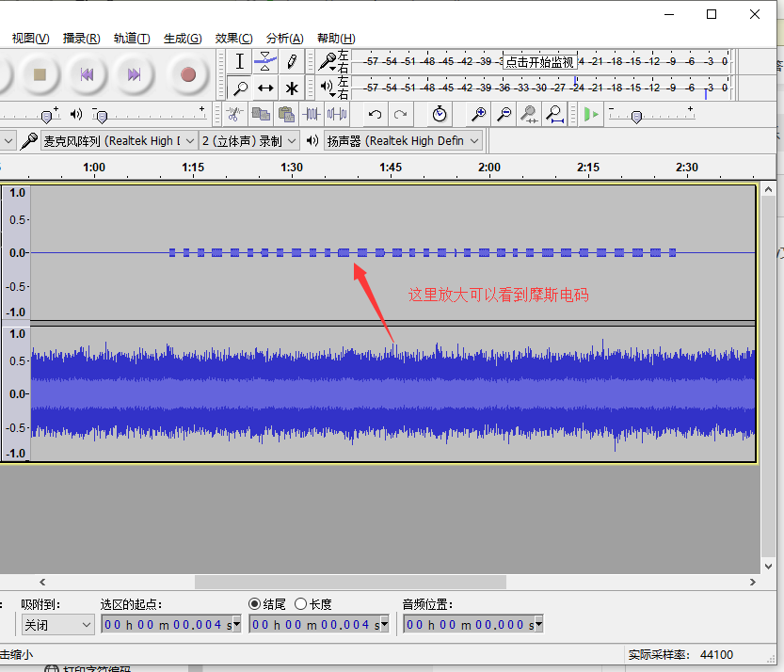The width and height of the screenshot is (784, 672).
Task: Open the 播录(R) menu
Action: tap(82, 38)
